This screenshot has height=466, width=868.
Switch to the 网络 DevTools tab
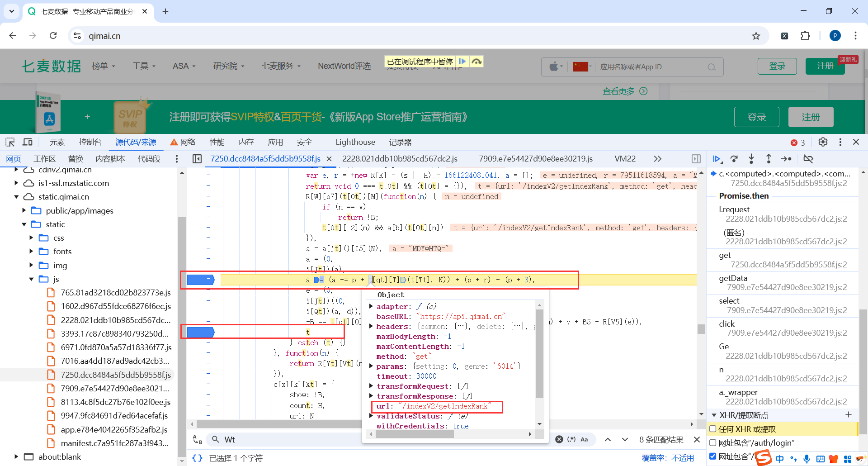point(183,142)
